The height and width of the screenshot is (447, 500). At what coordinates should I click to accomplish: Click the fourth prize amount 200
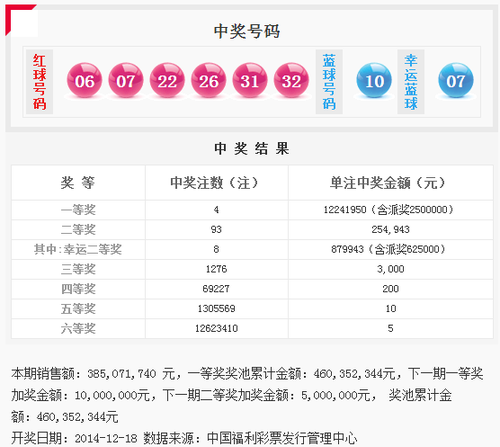pyautogui.click(x=391, y=289)
